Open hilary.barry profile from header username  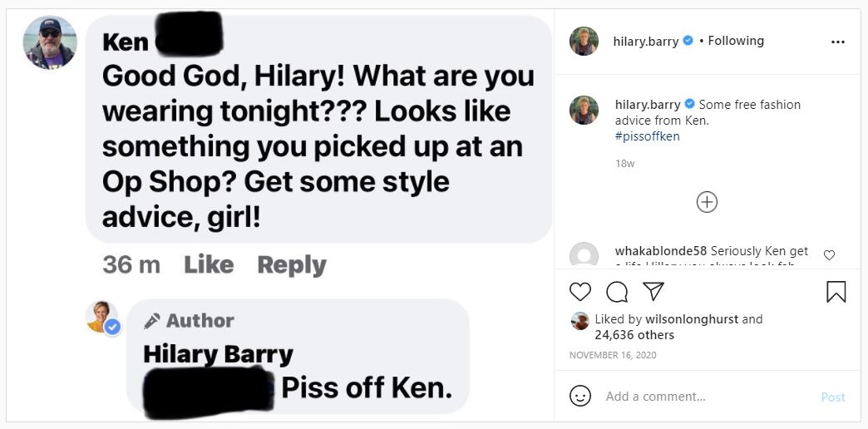point(646,41)
